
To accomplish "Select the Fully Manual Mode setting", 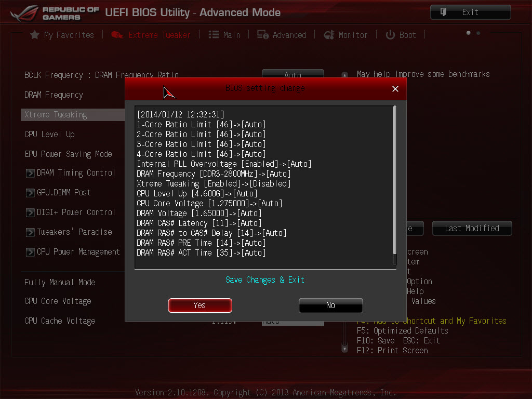I will click(x=60, y=282).
